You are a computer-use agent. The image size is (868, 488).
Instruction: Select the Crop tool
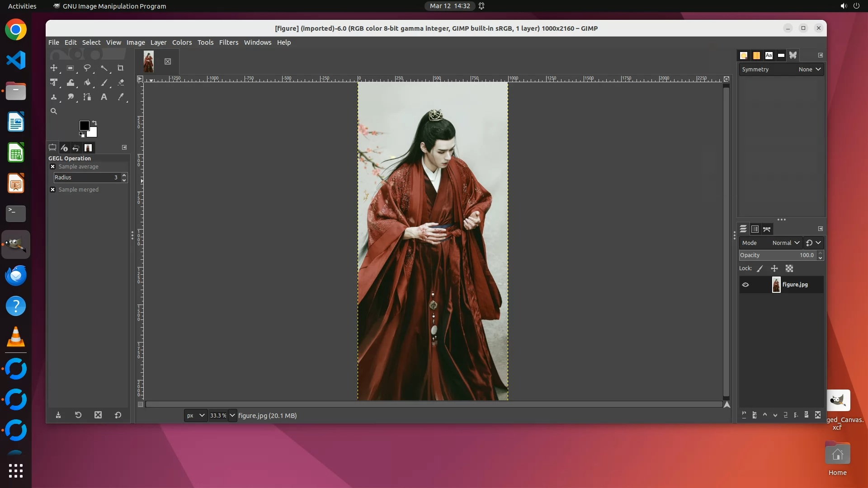(120, 68)
